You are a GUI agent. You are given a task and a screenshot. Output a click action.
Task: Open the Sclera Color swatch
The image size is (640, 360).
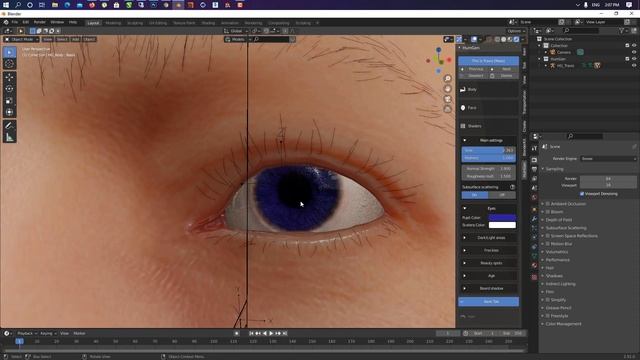coord(502,225)
